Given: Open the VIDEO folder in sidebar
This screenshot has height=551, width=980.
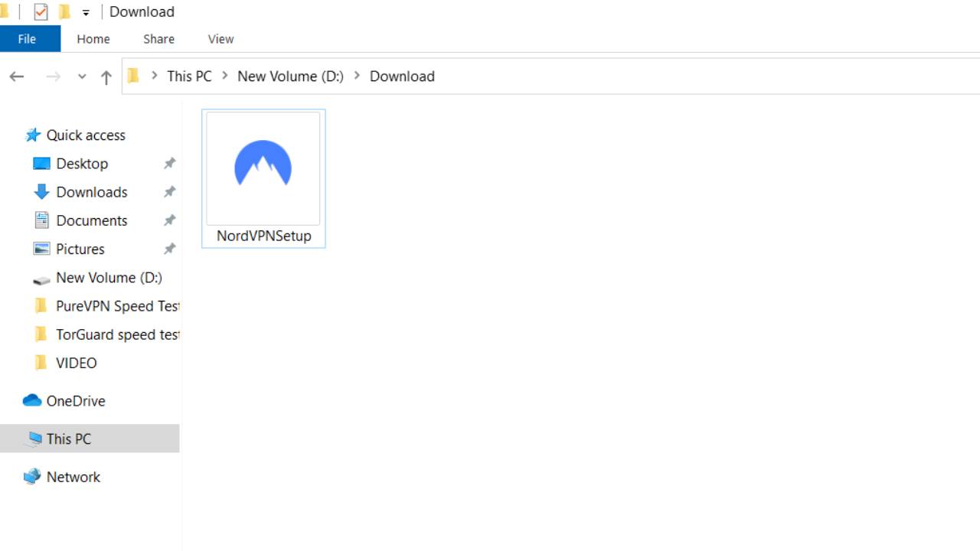Looking at the screenshot, I should click(x=77, y=363).
